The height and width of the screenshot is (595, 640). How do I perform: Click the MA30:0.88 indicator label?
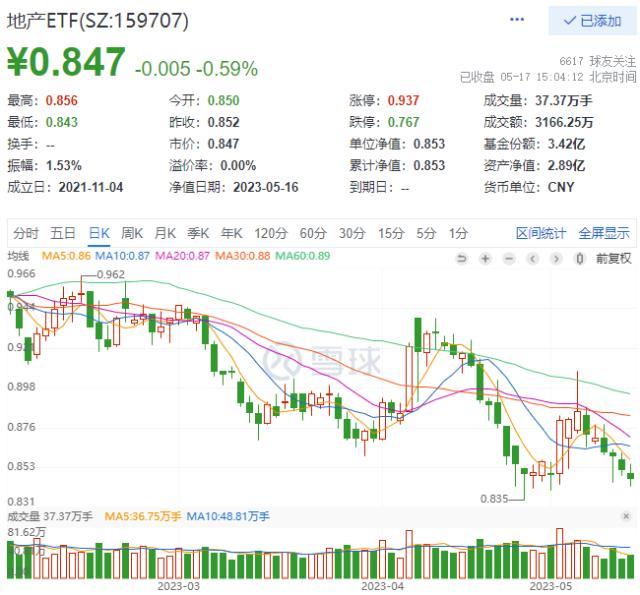(242, 256)
